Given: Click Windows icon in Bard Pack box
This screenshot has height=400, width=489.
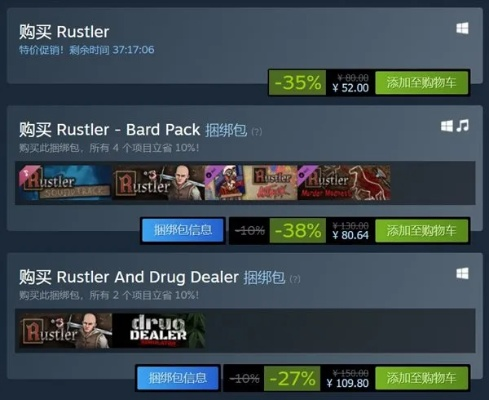Looking at the screenshot, I should (x=447, y=126).
